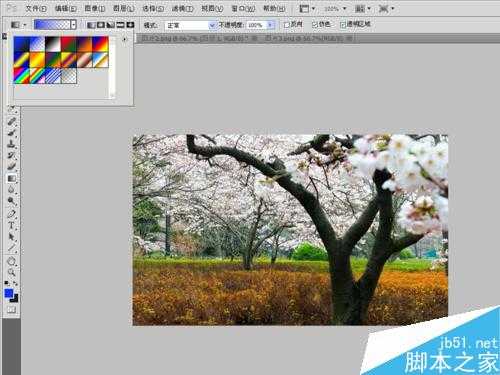The image size is (500, 375).
Task: Select the Clone Stamp tool
Action: [12, 144]
